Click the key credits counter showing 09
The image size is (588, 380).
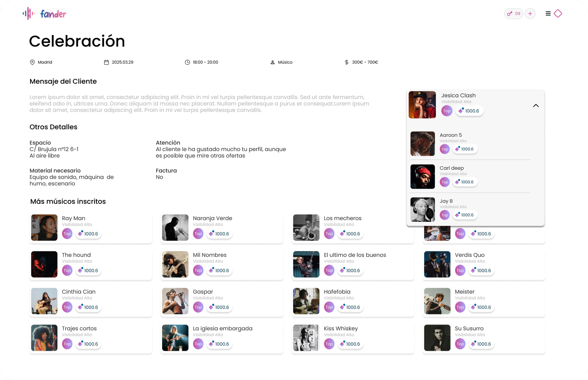513,14
